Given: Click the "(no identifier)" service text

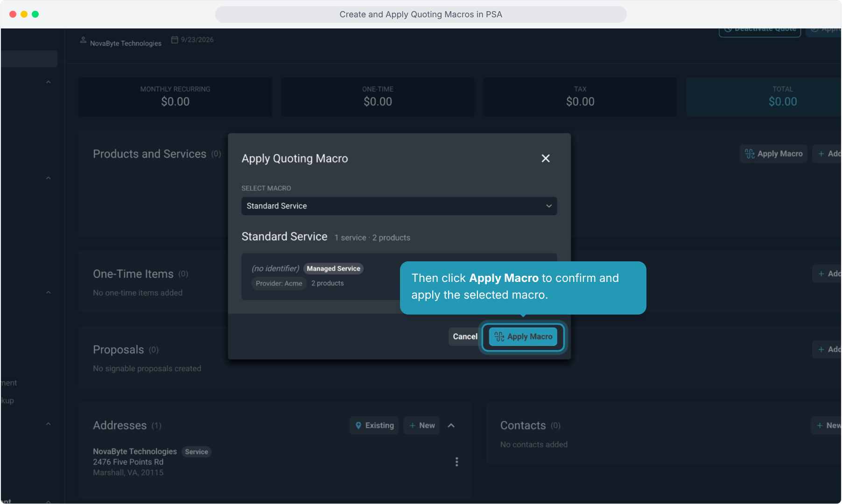Looking at the screenshot, I should click(275, 269).
